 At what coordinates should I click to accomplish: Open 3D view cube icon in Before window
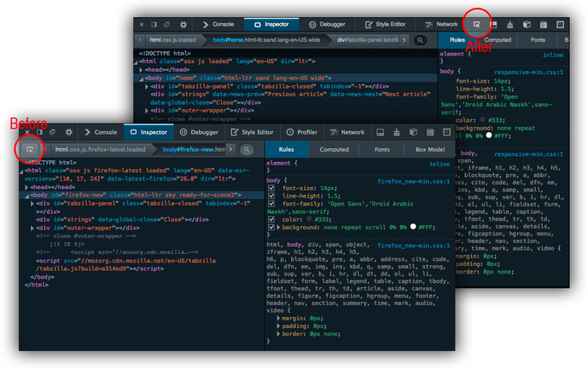pyautogui.click(x=413, y=133)
